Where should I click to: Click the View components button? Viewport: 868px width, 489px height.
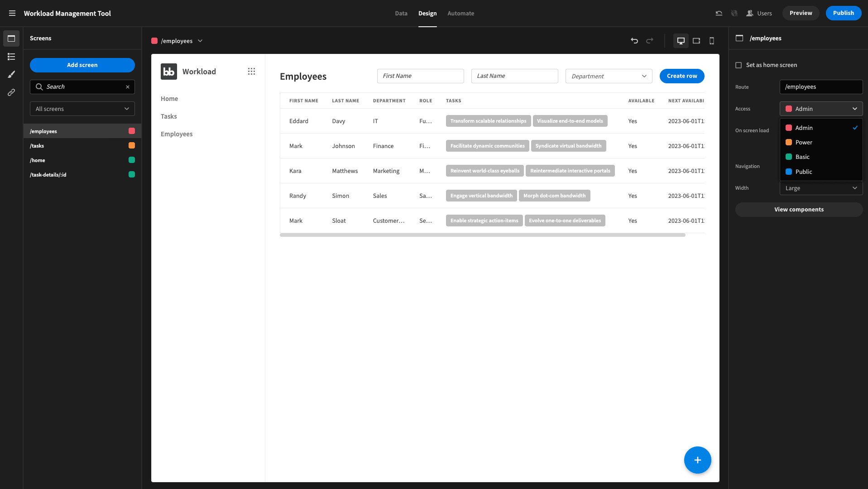click(x=799, y=210)
